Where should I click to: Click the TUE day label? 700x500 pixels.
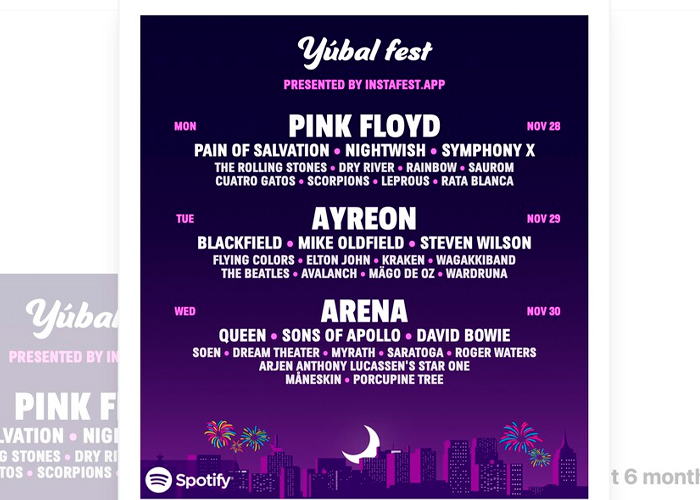tap(185, 219)
